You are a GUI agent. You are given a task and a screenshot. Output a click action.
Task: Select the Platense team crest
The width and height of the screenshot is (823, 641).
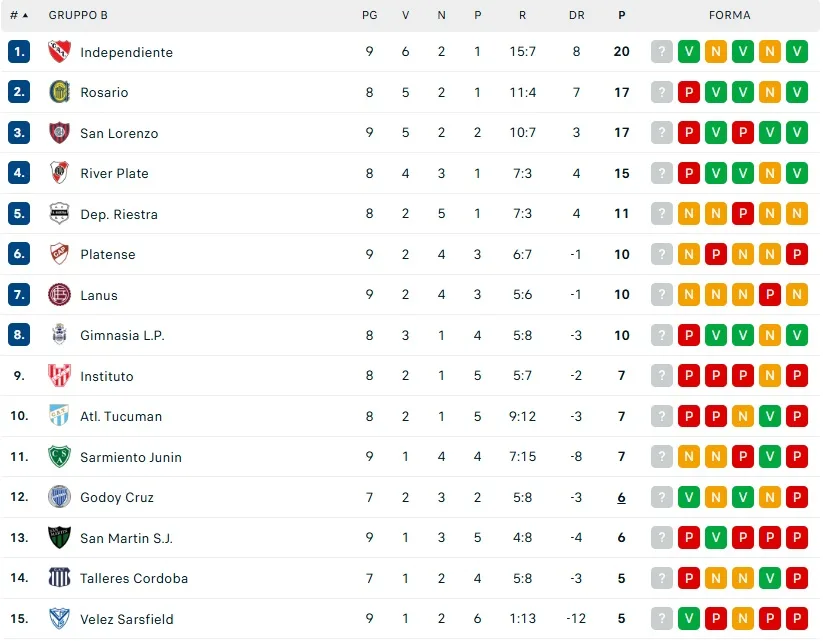coord(59,254)
